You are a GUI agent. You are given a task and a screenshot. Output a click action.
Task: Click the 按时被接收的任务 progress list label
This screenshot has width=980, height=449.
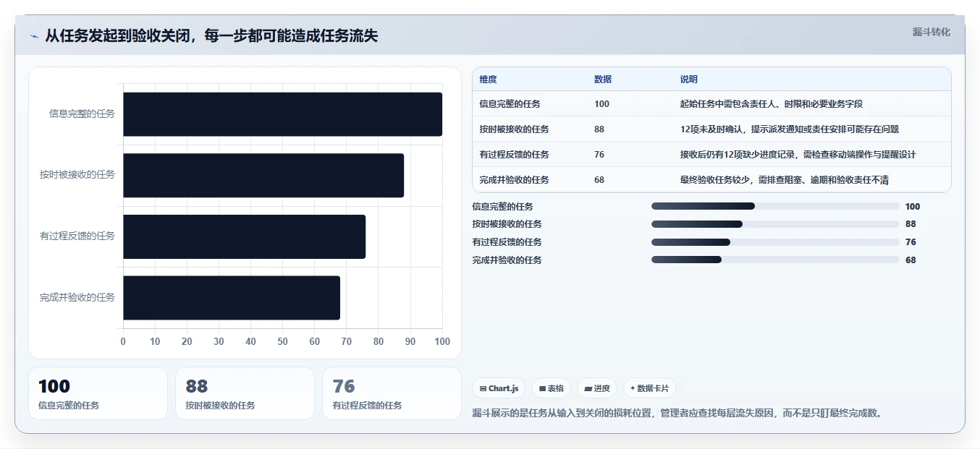507,224
